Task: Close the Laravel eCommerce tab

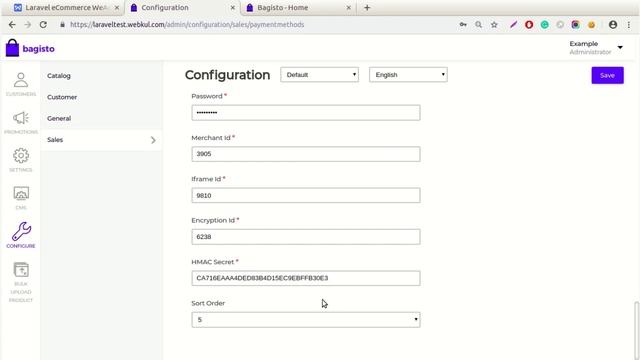Action: pyautogui.click(x=117, y=8)
